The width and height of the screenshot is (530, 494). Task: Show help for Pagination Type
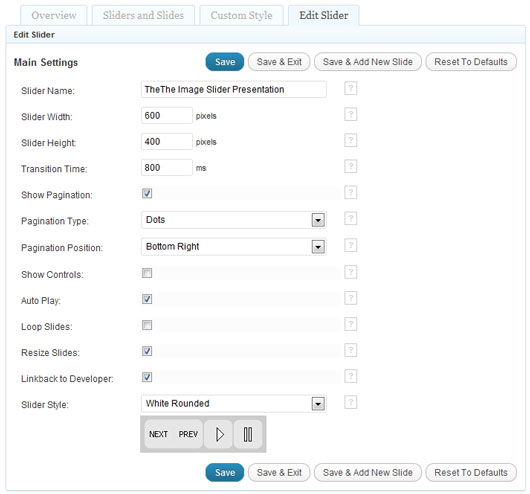(x=351, y=219)
